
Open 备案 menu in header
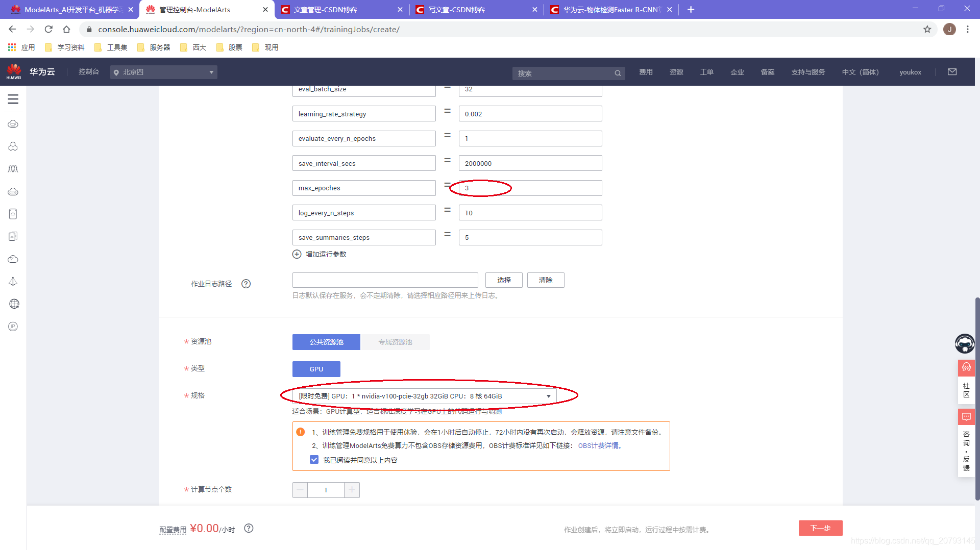(x=768, y=72)
